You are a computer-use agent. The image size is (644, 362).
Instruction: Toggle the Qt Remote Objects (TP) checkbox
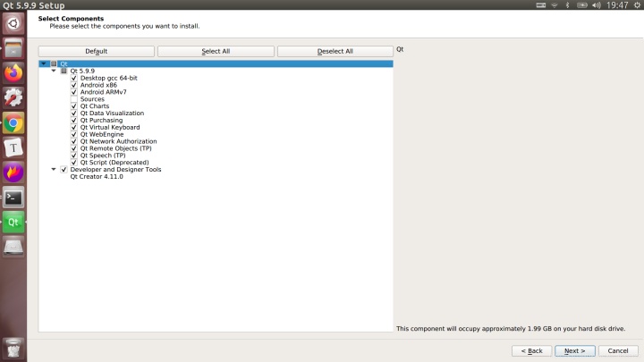coord(74,148)
